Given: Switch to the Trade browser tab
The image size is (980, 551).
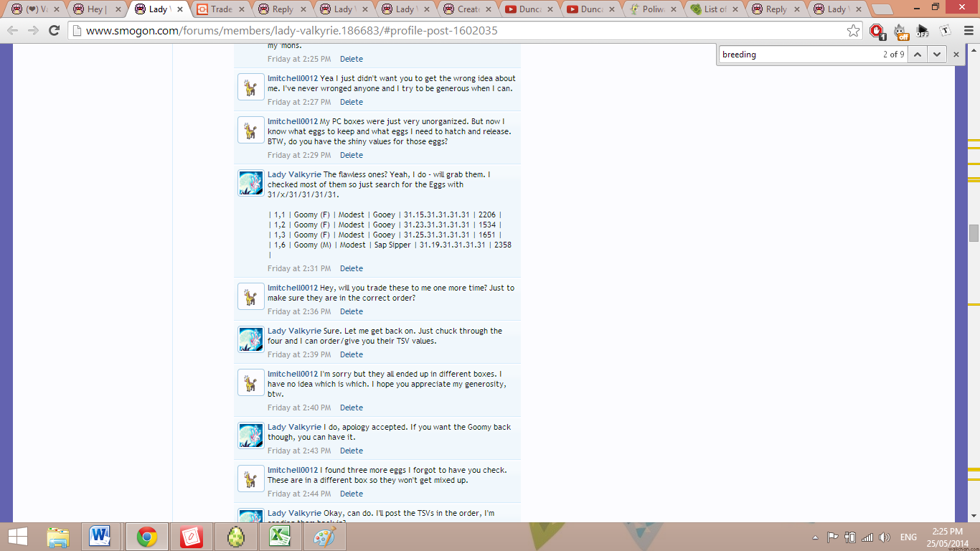Looking at the screenshot, I should point(219,9).
